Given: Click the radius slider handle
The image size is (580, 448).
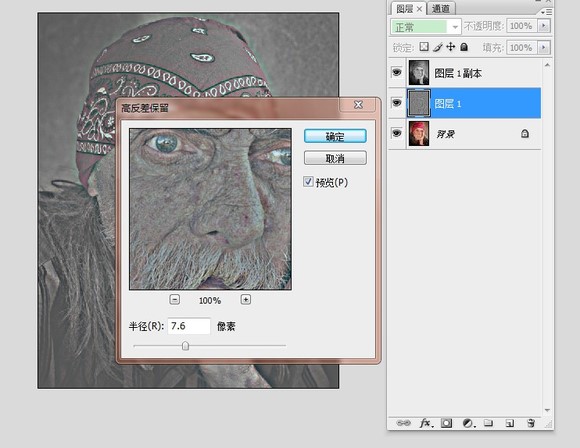Looking at the screenshot, I should [x=185, y=346].
